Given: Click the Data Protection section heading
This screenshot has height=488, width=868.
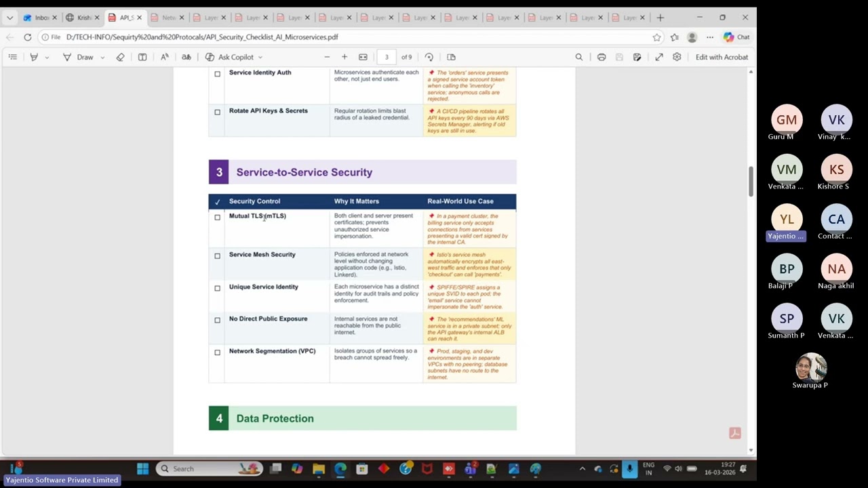Looking at the screenshot, I should click(275, 418).
